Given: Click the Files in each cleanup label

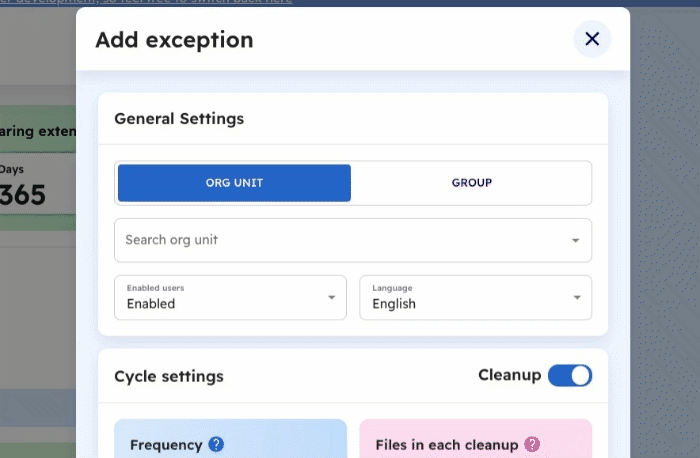Looking at the screenshot, I should [x=447, y=445].
